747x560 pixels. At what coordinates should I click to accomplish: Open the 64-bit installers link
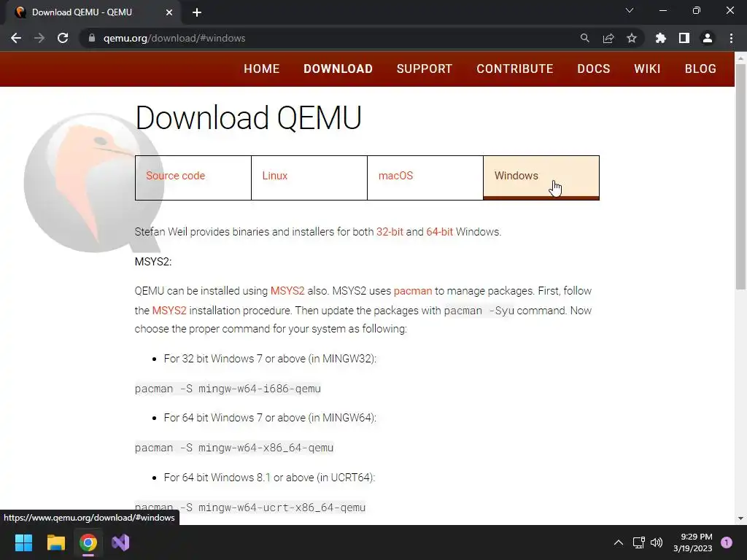[x=439, y=232]
